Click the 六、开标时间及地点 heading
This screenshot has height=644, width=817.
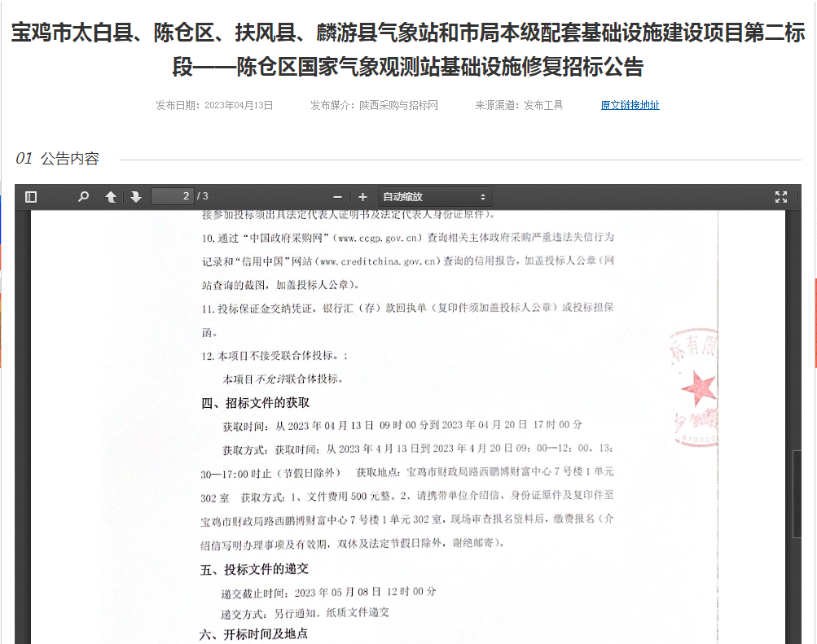[x=254, y=634]
